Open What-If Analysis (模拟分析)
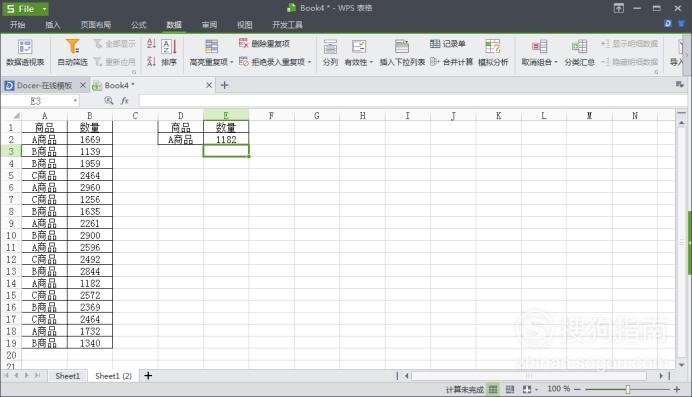The height and width of the screenshot is (397, 692). [x=493, y=53]
